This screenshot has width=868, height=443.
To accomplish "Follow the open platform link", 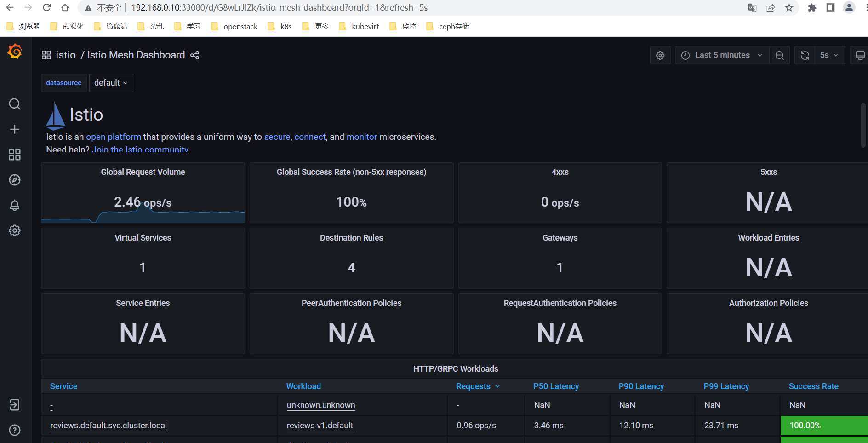I will 114,137.
